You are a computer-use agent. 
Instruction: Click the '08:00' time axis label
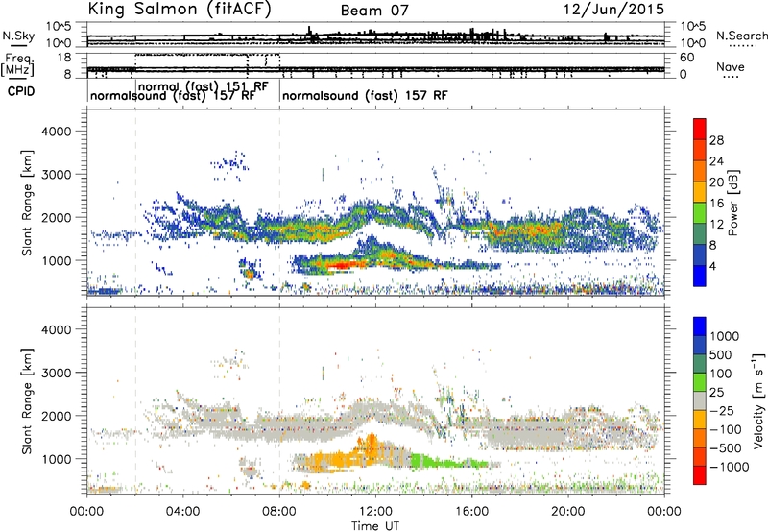pyautogui.click(x=279, y=512)
